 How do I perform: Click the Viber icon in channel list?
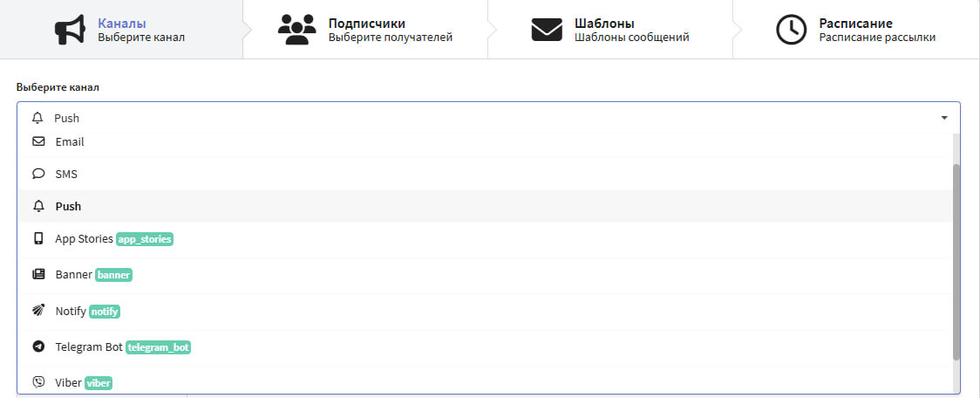38,382
